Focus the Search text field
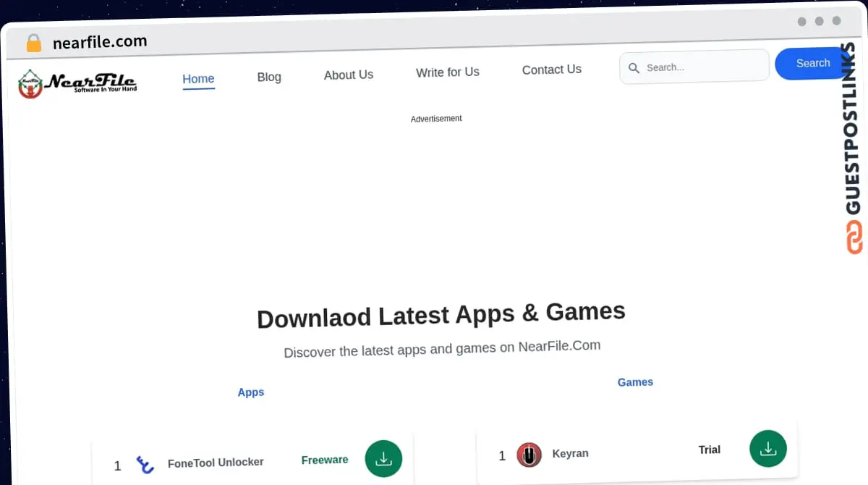 point(702,67)
